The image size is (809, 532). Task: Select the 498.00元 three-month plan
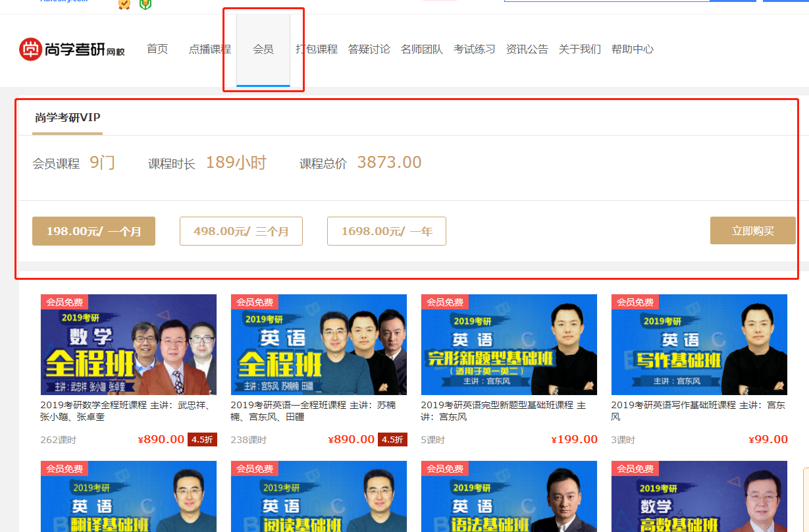pos(241,231)
